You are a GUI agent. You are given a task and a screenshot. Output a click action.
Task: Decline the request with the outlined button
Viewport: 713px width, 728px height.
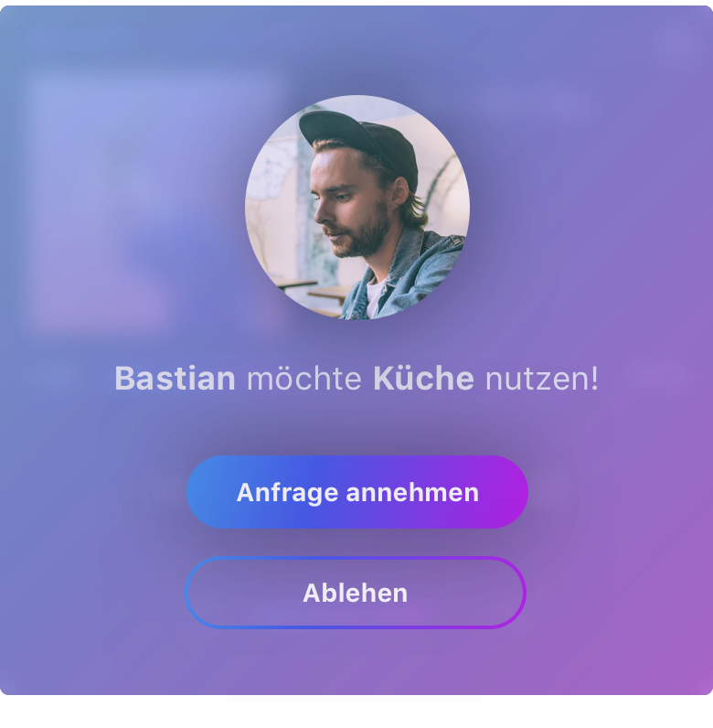(356, 593)
